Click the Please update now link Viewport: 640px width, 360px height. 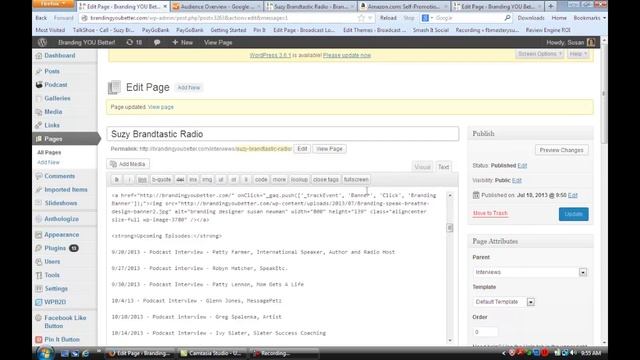(x=347, y=55)
